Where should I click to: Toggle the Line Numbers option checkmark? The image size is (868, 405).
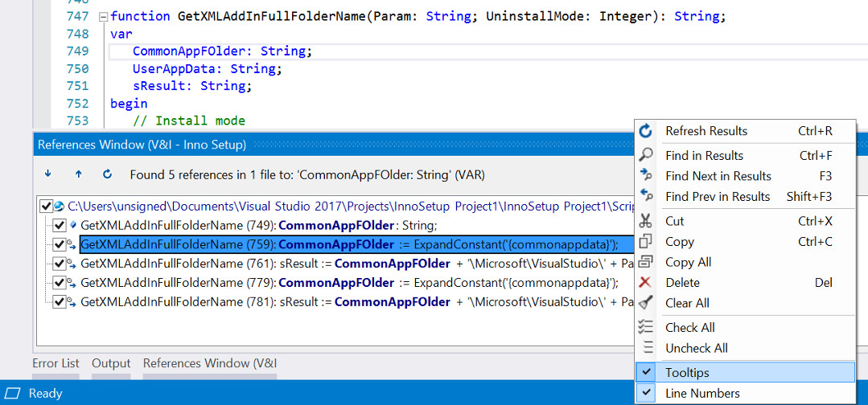pyautogui.click(x=645, y=394)
